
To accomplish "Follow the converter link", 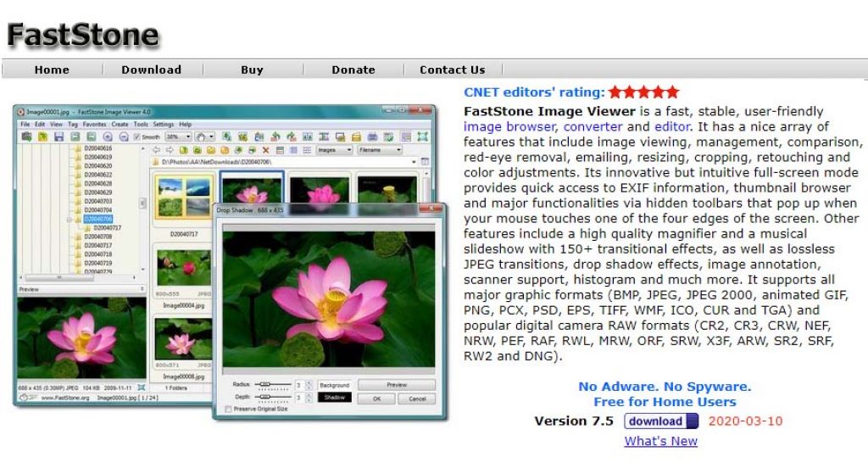I will click(x=593, y=126).
